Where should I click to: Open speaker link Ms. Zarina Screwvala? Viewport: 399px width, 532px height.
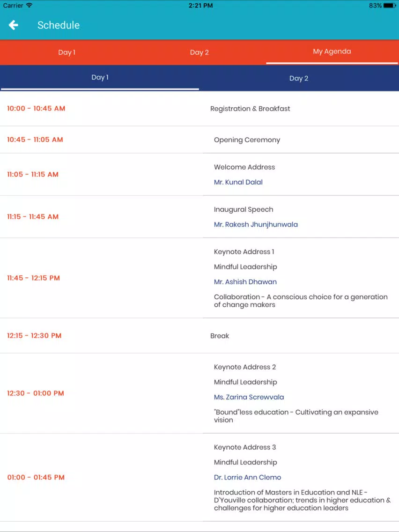(249, 397)
